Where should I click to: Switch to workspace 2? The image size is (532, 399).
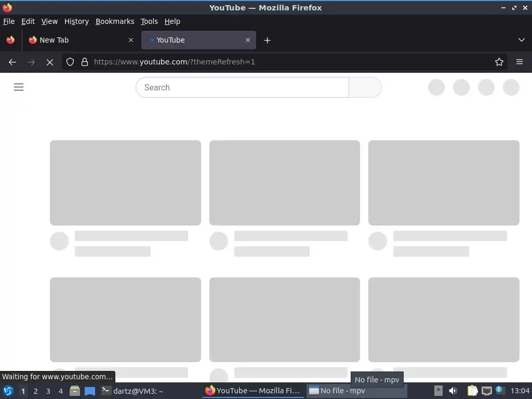click(36, 391)
